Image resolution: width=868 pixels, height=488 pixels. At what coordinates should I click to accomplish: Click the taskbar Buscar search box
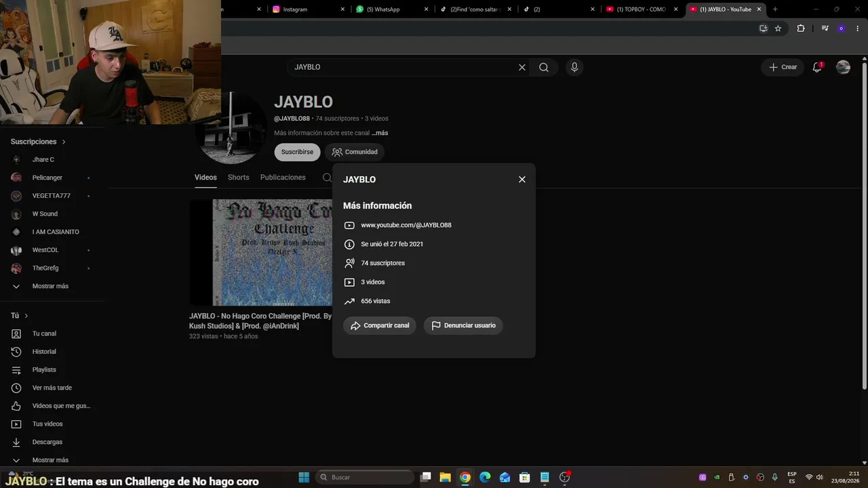click(x=366, y=477)
